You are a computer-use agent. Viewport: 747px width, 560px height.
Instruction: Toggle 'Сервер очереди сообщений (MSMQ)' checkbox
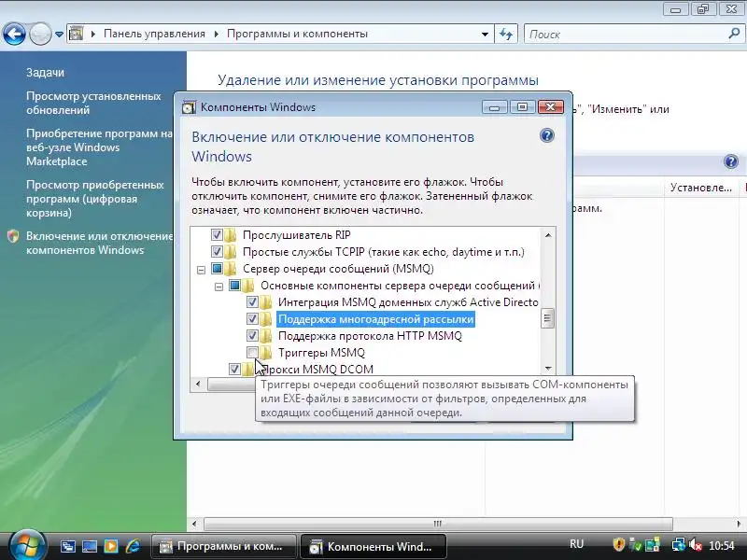(217, 268)
